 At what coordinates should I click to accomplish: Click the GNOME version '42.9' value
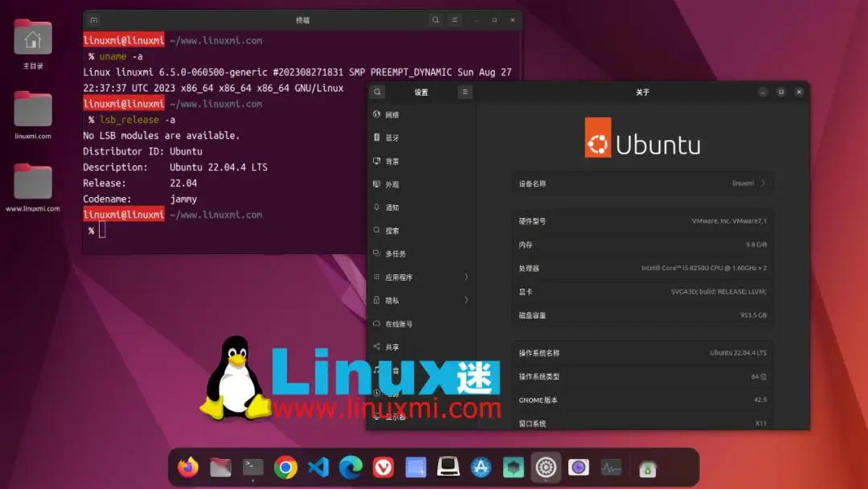coord(760,400)
